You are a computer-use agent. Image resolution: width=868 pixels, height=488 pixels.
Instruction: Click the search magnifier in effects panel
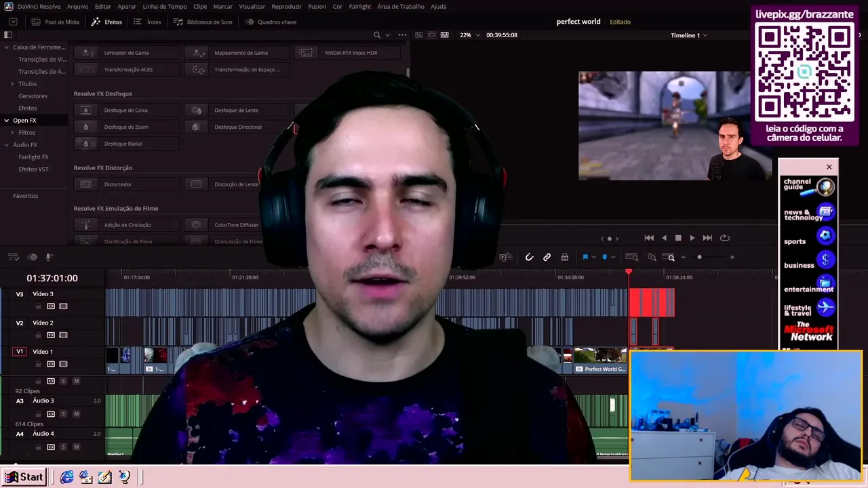click(x=377, y=35)
